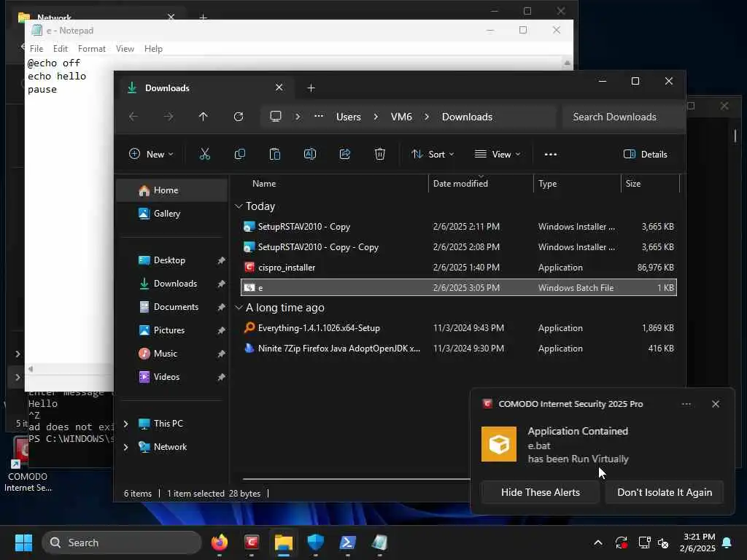This screenshot has width=747, height=560.
Task: Click the Rename icon in Explorer toolbar
Action: pos(309,154)
